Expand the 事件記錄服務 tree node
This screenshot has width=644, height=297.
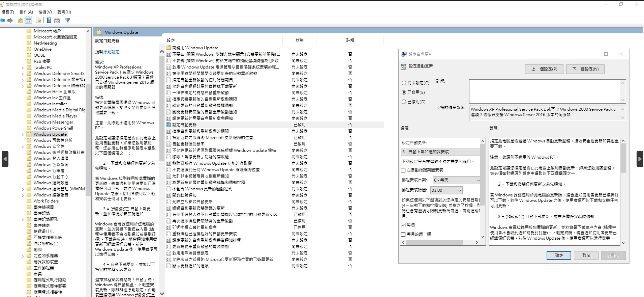[23, 219]
